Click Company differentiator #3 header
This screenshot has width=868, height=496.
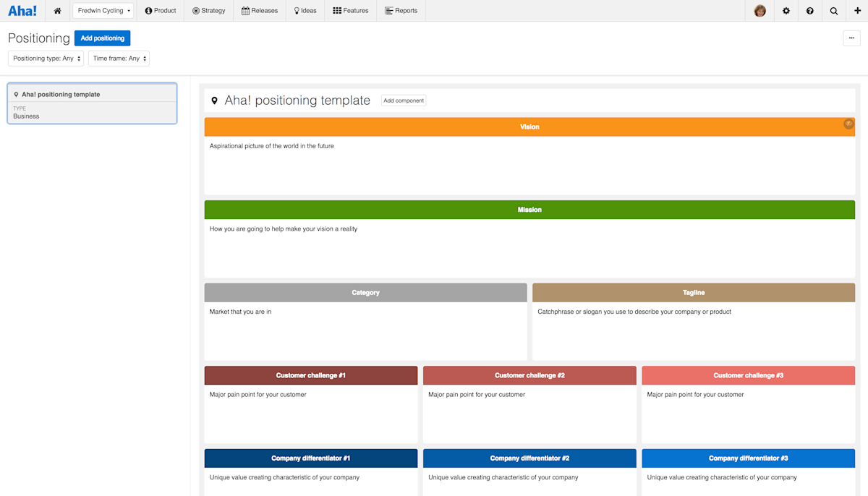(748, 458)
